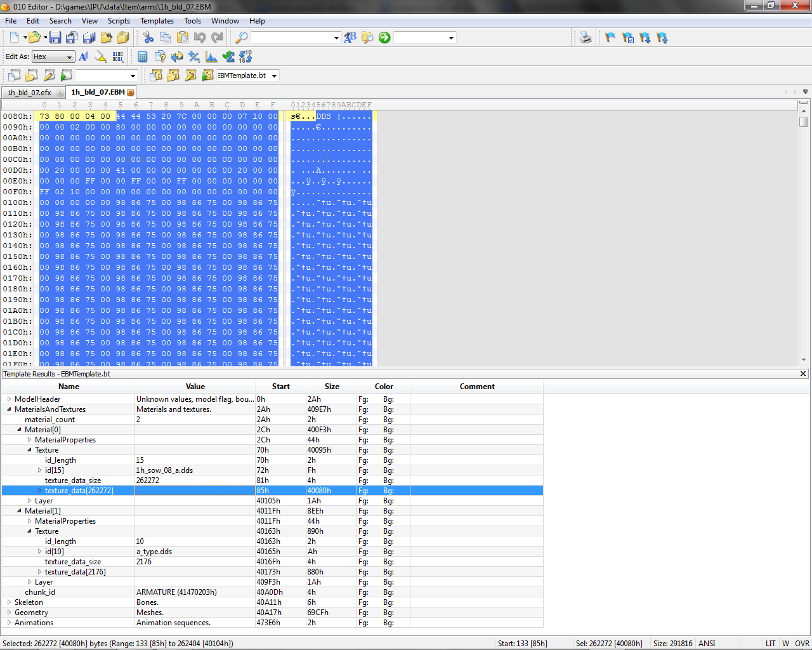Open Replace using the AB icon
Image resolution: width=812 pixels, height=650 pixels.
(350, 37)
